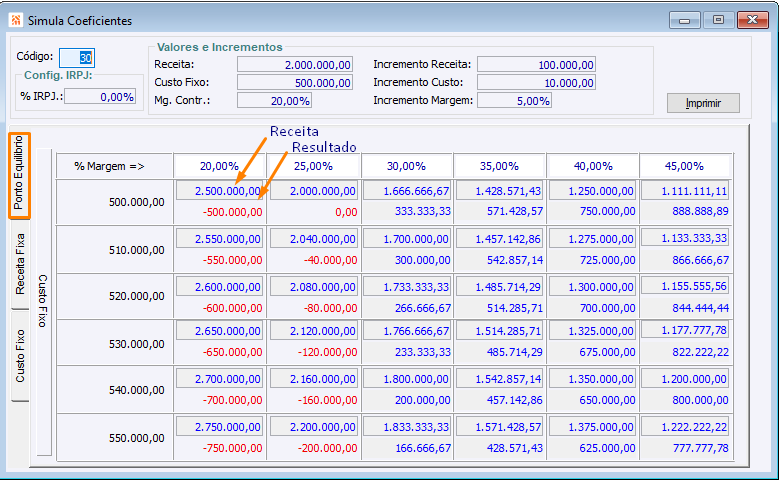The width and height of the screenshot is (781, 481).
Task: Edit the Receita value field
Action: 295,65
